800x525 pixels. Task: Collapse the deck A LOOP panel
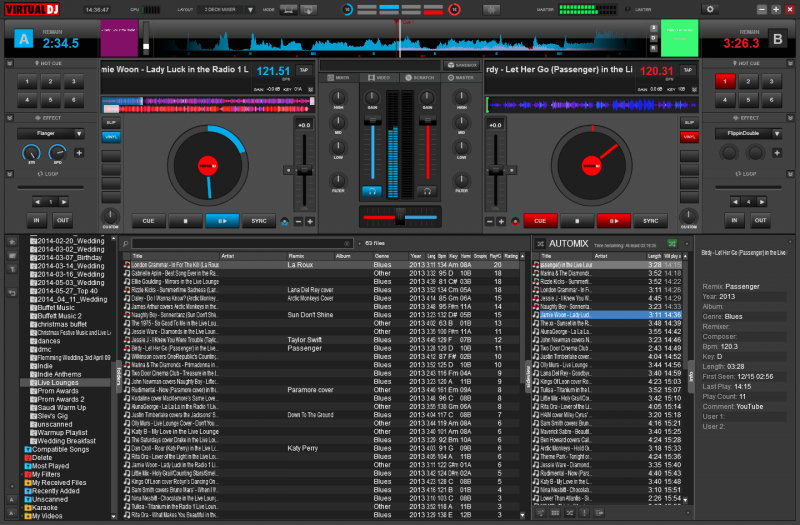click(x=9, y=174)
